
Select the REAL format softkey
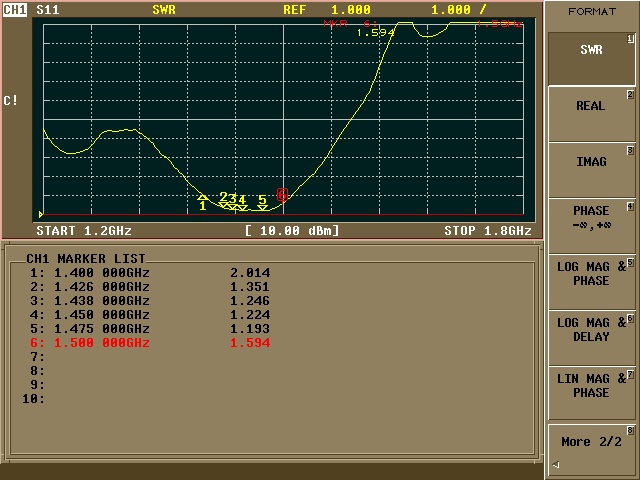coord(591,114)
